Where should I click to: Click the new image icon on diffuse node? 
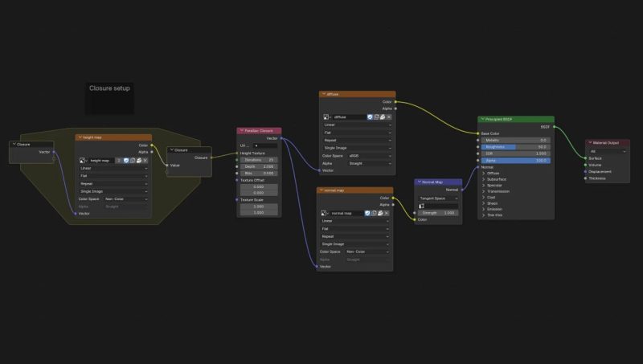(x=376, y=117)
